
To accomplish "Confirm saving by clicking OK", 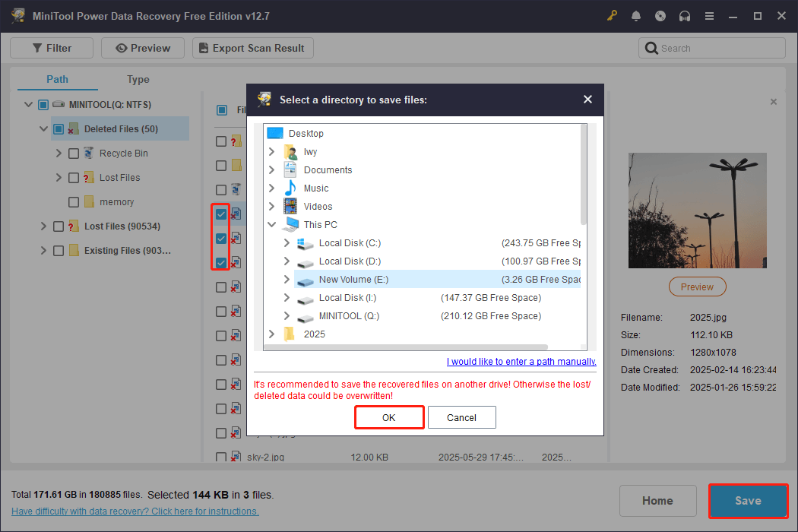I will (x=389, y=416).
